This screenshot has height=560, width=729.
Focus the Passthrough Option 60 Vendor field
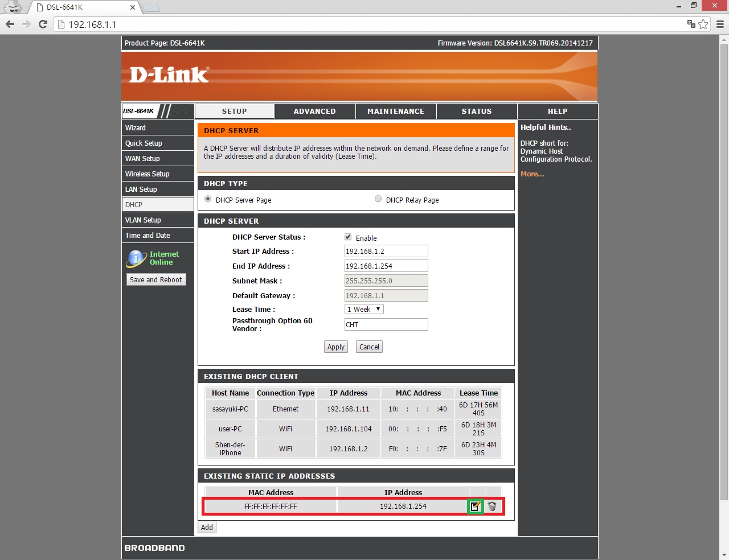pyautogui.click(x=386, y=324)
